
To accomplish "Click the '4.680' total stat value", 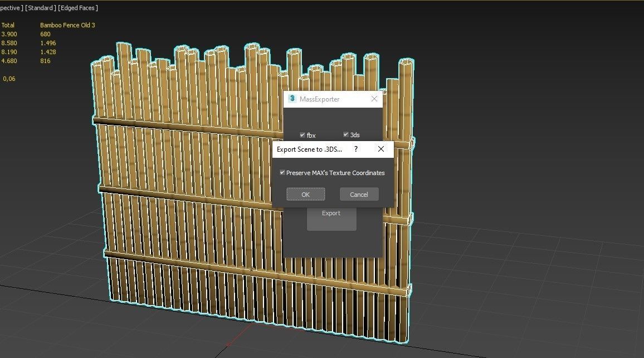I will click(9, 61).
